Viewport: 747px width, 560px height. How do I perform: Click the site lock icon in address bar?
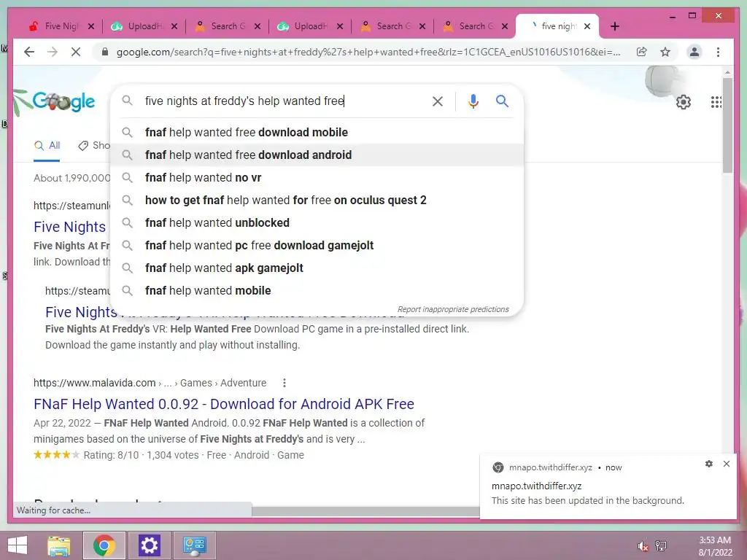[105, 52]
